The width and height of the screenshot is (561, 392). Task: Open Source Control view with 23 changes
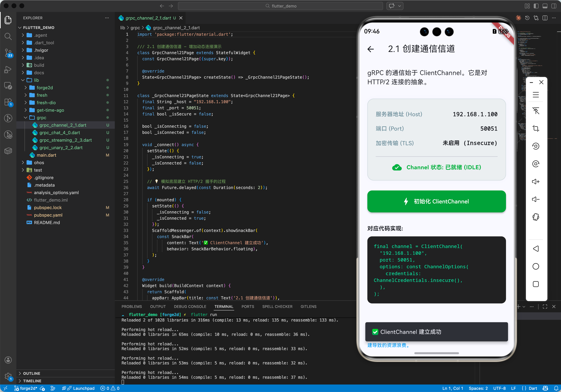(x=8, y=52)
